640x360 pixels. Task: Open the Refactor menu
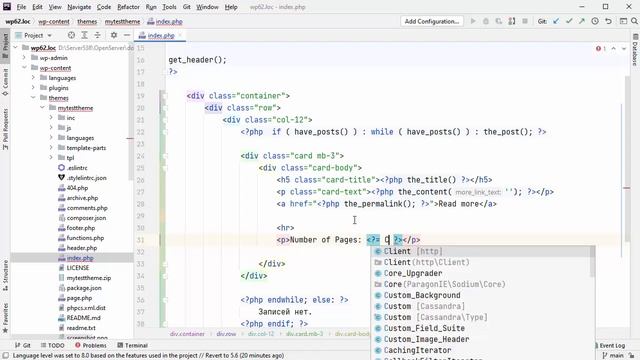point(128,7)
